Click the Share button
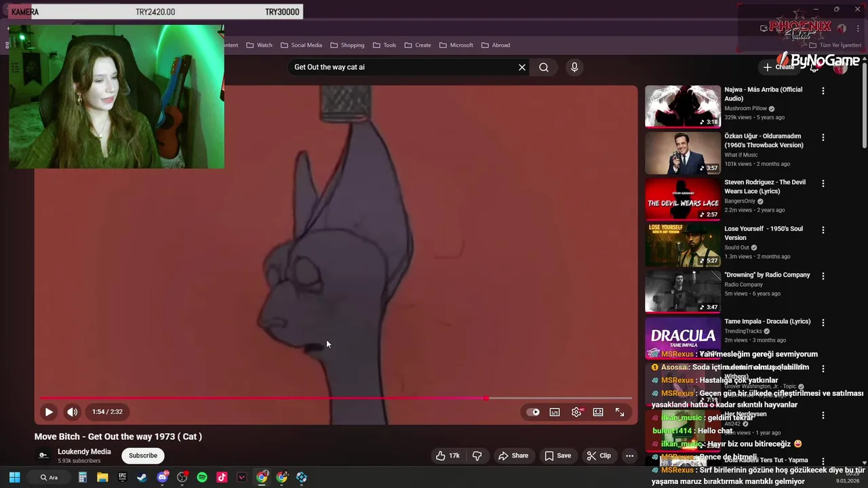This screenshot has height=488, width=868. coord(513,455)
